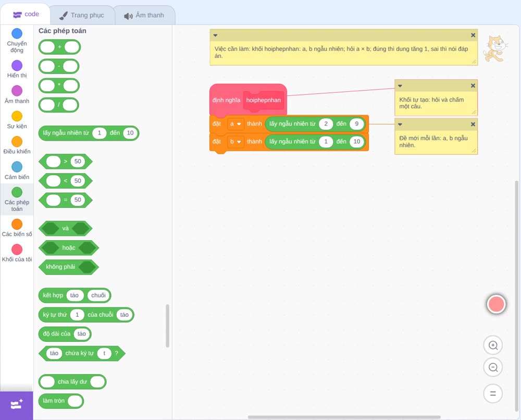Collapse the 'Đề mới mỗi lần' comment

[400, 124]
